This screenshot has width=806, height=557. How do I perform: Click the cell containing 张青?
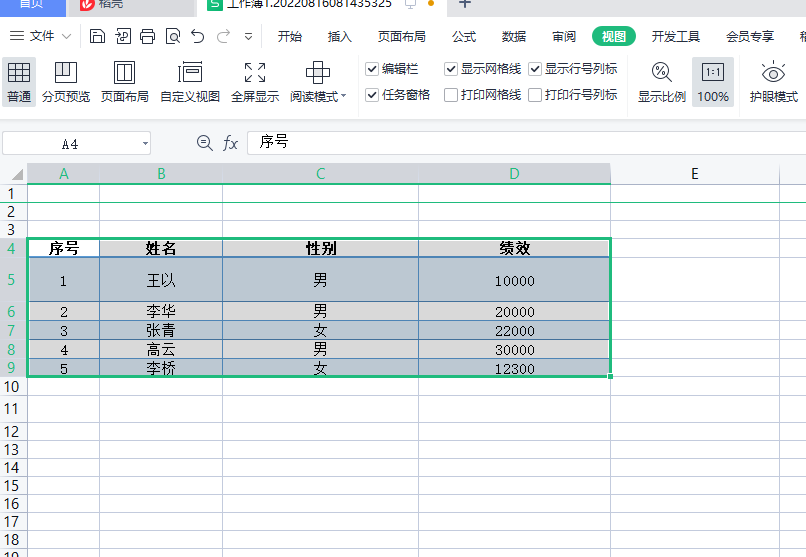pos(161,330)
